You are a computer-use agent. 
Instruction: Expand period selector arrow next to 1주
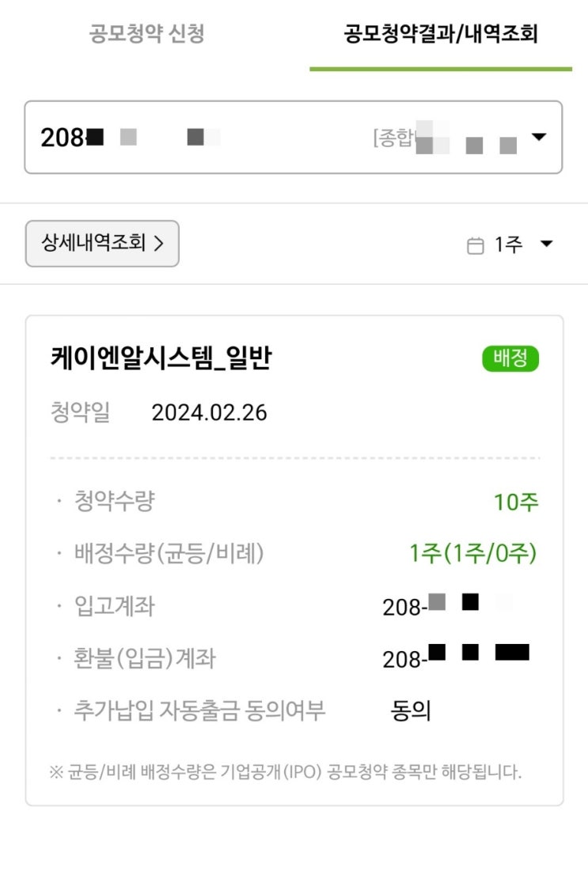pos(546,244)
